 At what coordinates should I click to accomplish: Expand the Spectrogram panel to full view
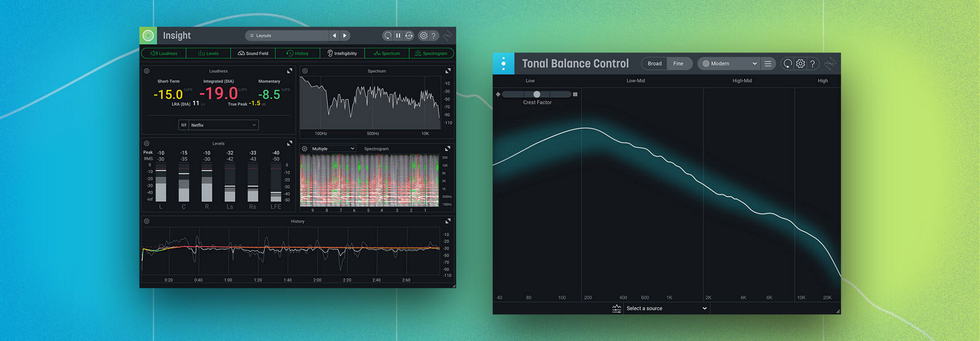click(448, 149)
